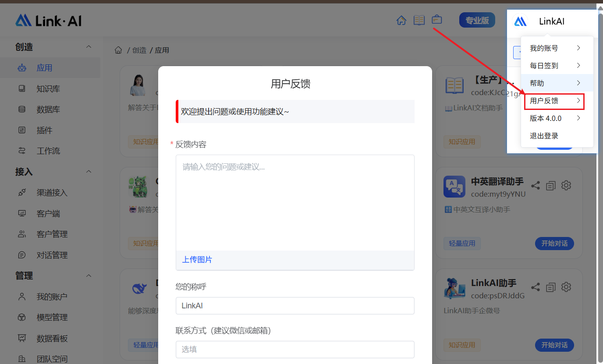Screen dimensions: 603x364
Task: Click the home icon in top header
Action: 401,21
